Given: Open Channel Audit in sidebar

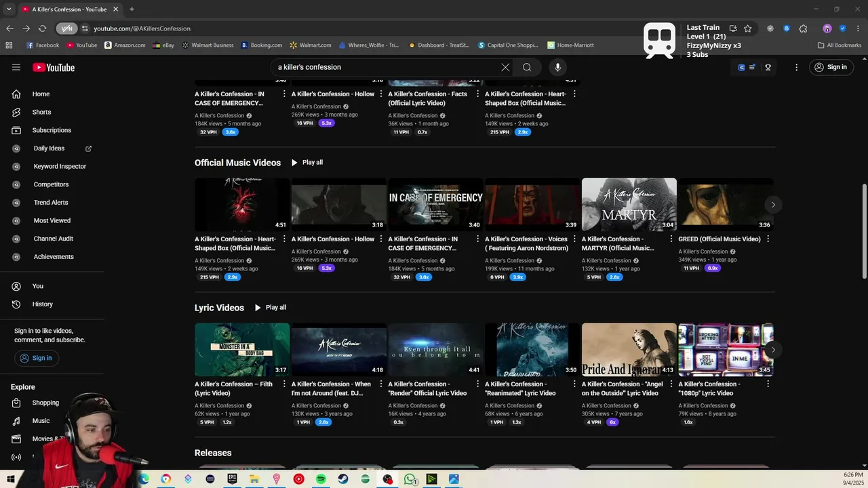Looking at the screenshot, I should point(53,239).
